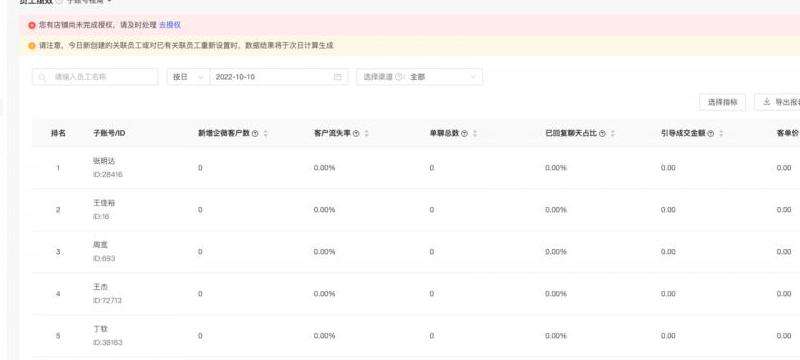This screenshot has width=800, height=360.
Task: Sort by 单聊总数 column arrows
Action: [475, 134]
